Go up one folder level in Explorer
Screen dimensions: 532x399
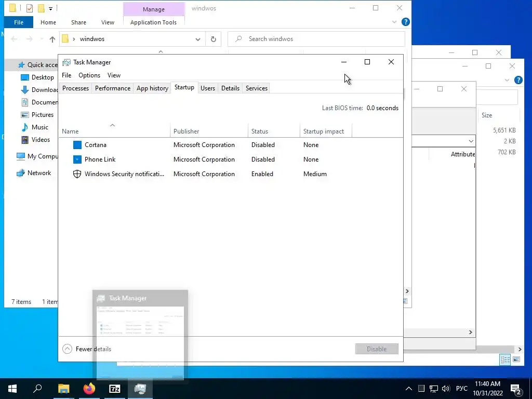pyautogui.click(x=52, y=39)
